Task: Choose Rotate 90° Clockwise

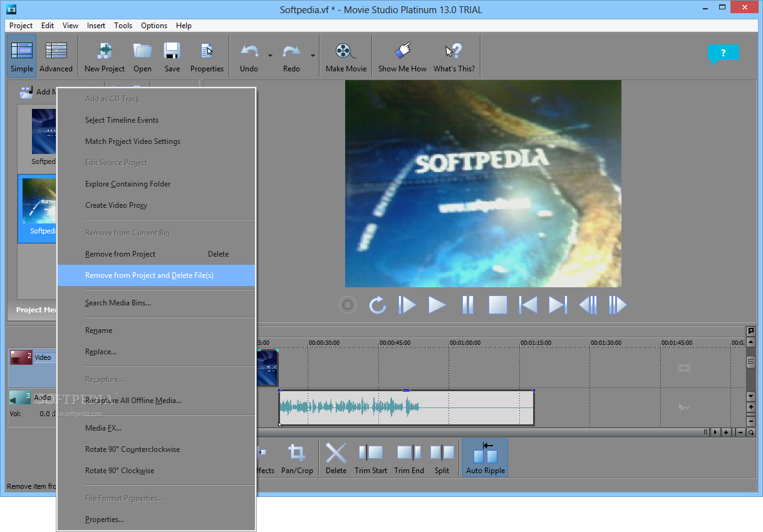Action: [x=156, y=471]
